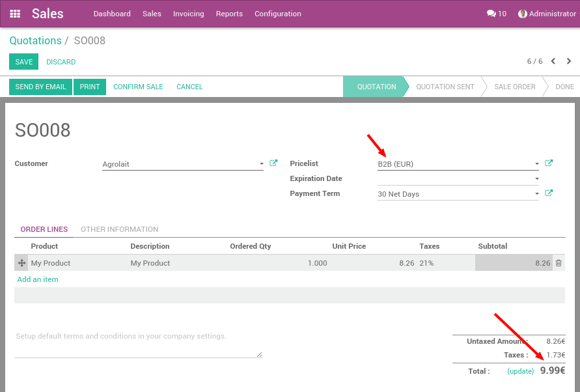The height and width of the screenshot is (392, 580).
Task: Go to previous record with left arrow
Action: 553,61
